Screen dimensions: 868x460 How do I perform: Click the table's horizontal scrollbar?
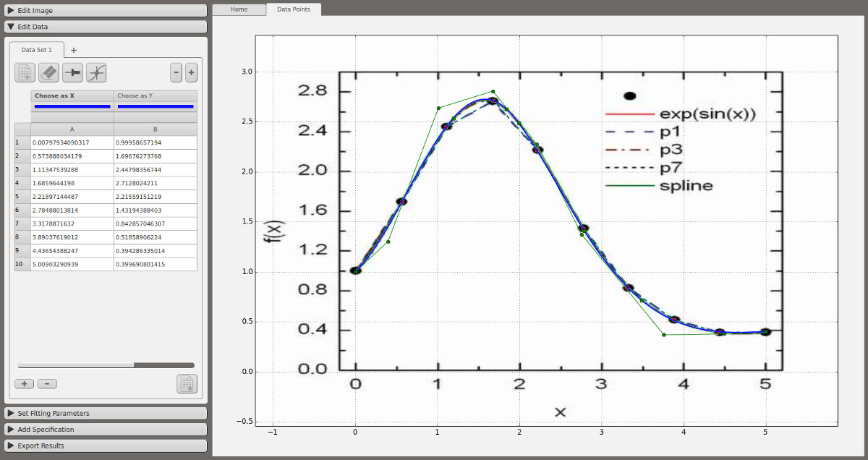(x=76, y=365)
